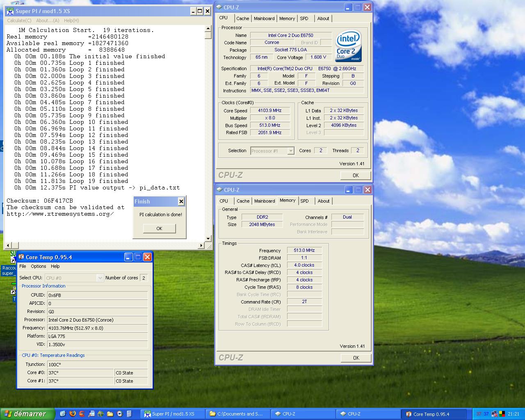Open the About tab in lower CPU-Z
The width and height of the screenshot is (525, 420).
point(324,201)
